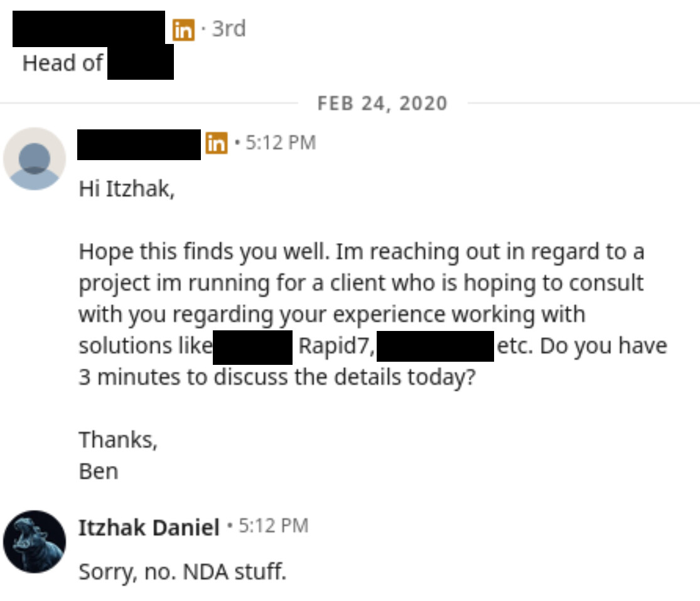Click the redacted contact name in header
Screen dimensions: 700x601
(x=89, y=28)
